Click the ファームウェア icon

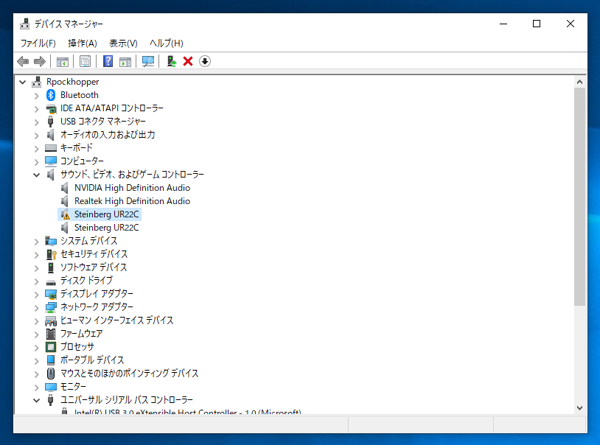[51, 334]
